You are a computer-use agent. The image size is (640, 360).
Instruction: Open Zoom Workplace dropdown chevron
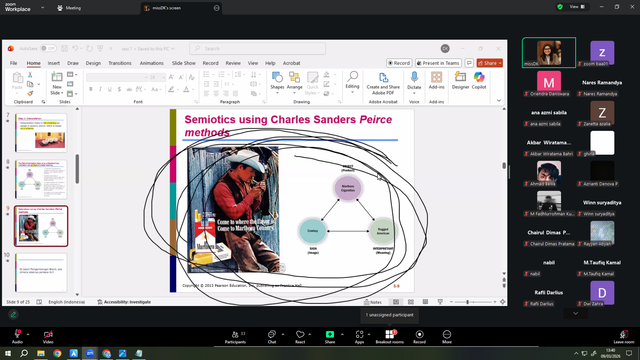pos(42,8)
